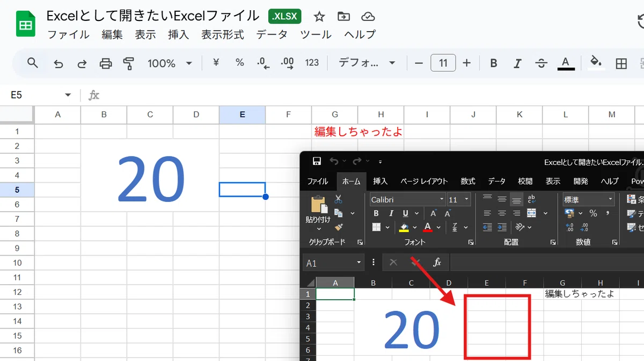
Task: Toggle bold in Google Sheets toolbar
Action: coord(494,63)
